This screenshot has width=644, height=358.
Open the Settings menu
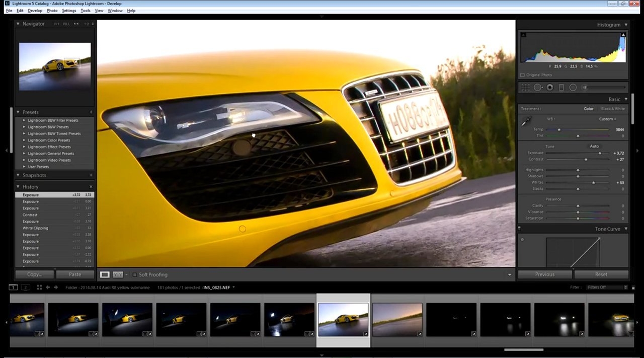tap(69, 11)
